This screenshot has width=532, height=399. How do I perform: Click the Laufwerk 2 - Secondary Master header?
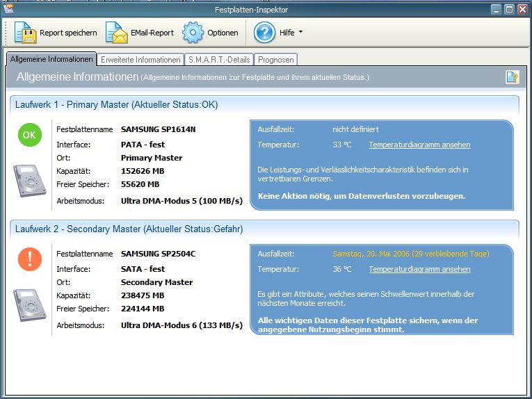(x=129, y=229)
